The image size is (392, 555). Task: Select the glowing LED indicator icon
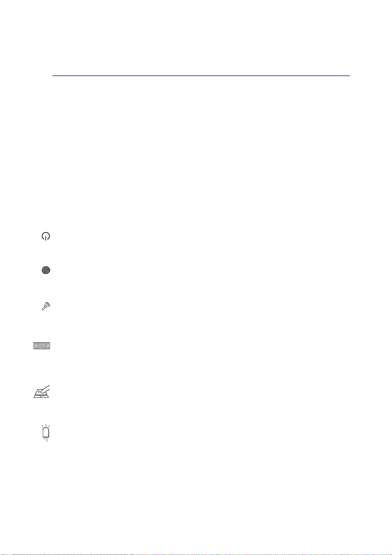46,433
